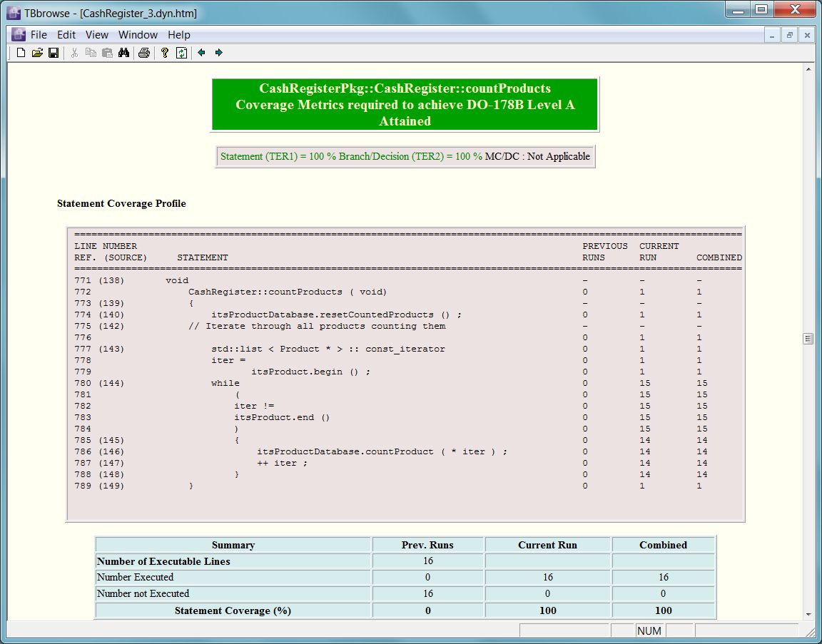Open a file with the folder icon
This screenshot has width=822, height=644.
point(37,53)
